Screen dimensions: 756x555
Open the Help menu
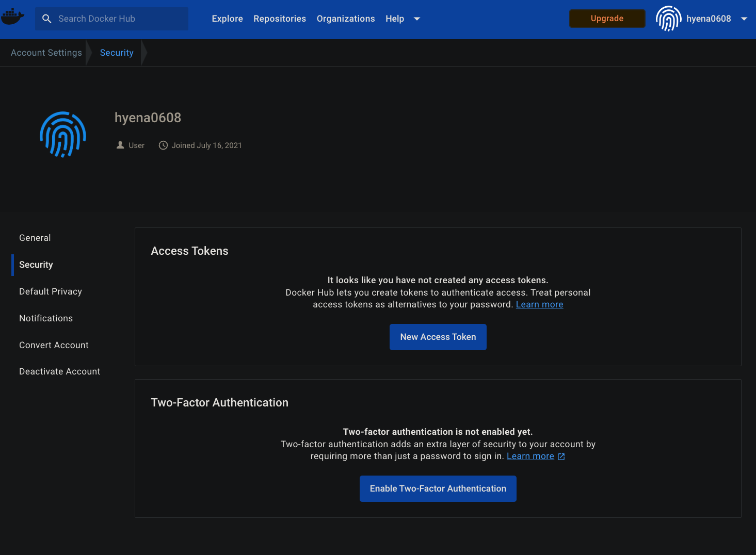[395, 19]
